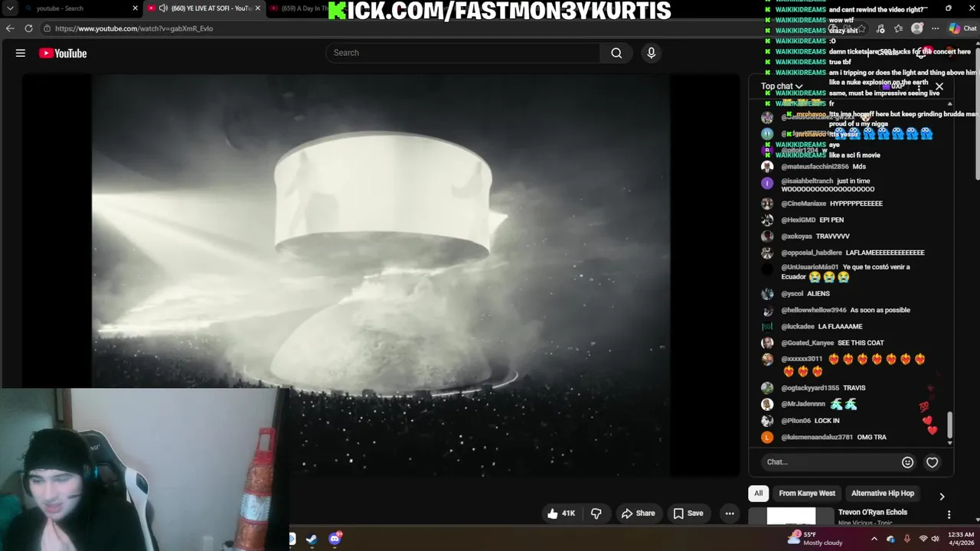Open taskbar microphone indicator
The image size is (980, 551).
tap(907, 539)
